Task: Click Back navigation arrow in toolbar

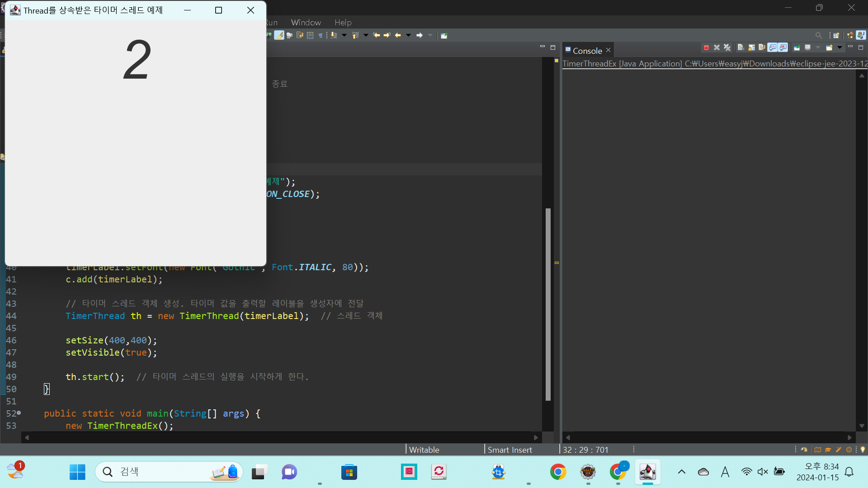Action: [398, 35]
